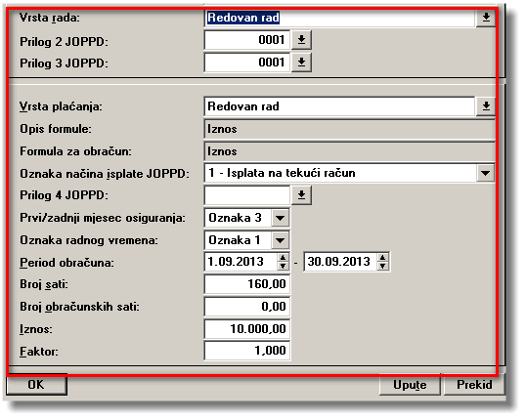The image size is (526, 420).
Task: Select the Faktor field showing 1,000
Action: (247, 351)
